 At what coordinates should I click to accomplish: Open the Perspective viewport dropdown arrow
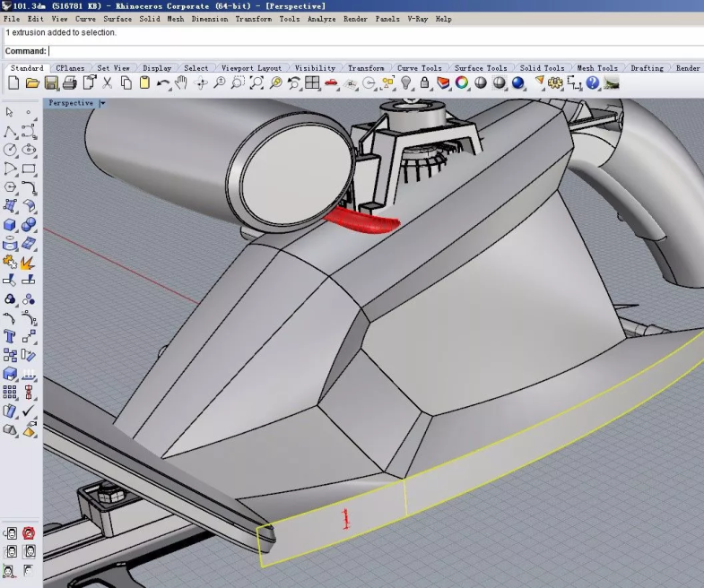[x=103, y=103]
